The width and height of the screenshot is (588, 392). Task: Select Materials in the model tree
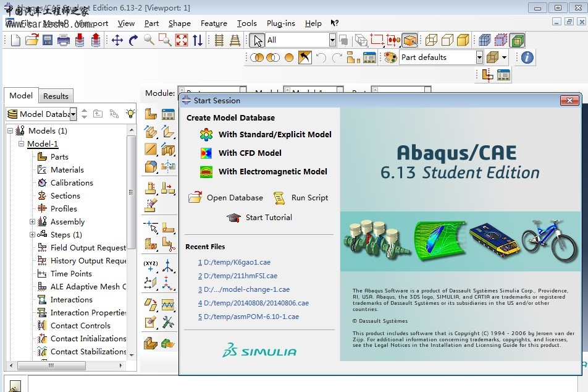click(61, 169)
